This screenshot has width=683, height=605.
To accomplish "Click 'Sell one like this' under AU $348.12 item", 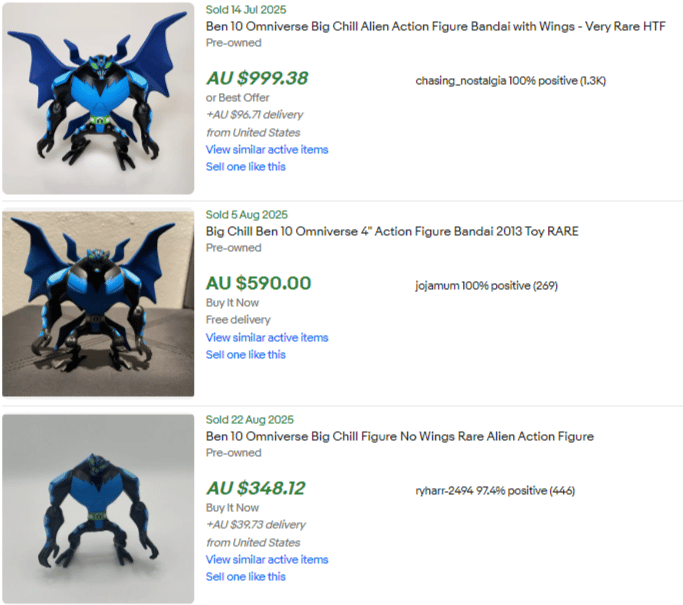I will click(246, 577).
